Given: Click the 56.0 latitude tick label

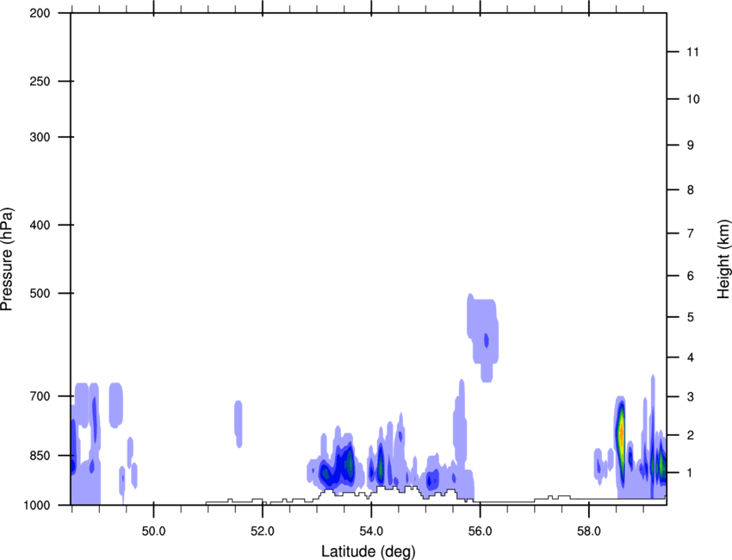Looking at the screenshot, I should pyautogui.click(x=480, y=531).
